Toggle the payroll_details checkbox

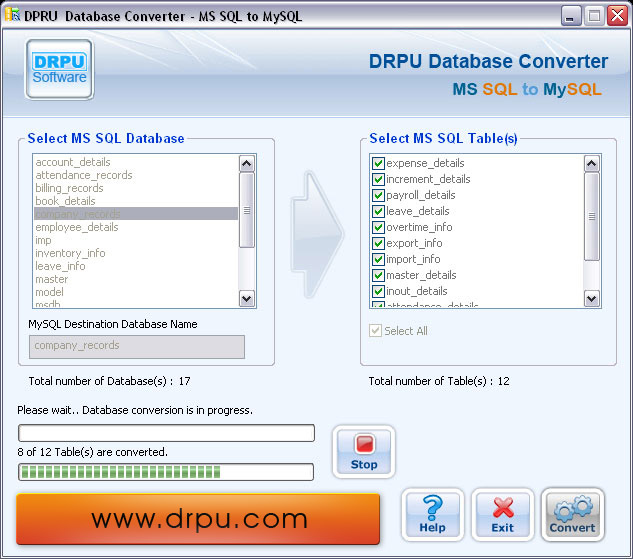(x=378, y=195)
